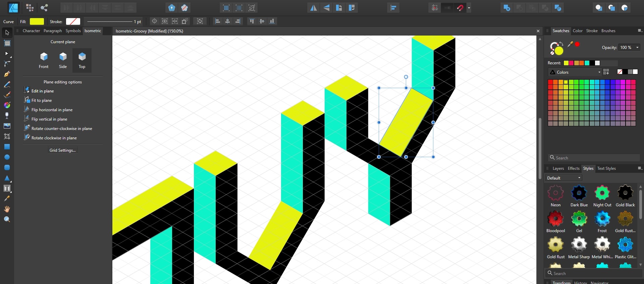Select the Hand view tool
This screenshot has width=644, height=284.
click(7, 209)
